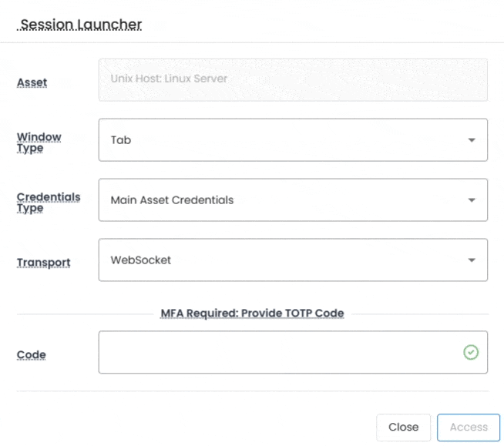Click the Transport label
This screenshot has width=504, height=446.
[43, 263]
